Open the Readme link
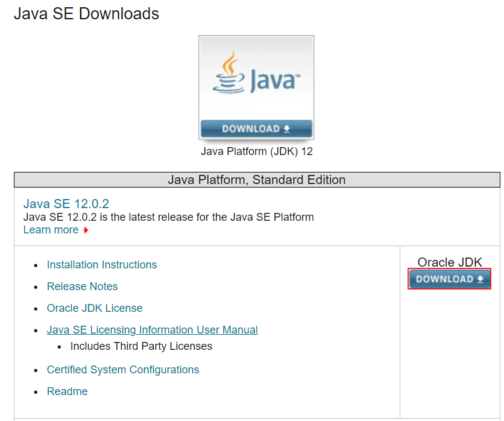Screen dimensions: 504x421 tap(67, 391)
